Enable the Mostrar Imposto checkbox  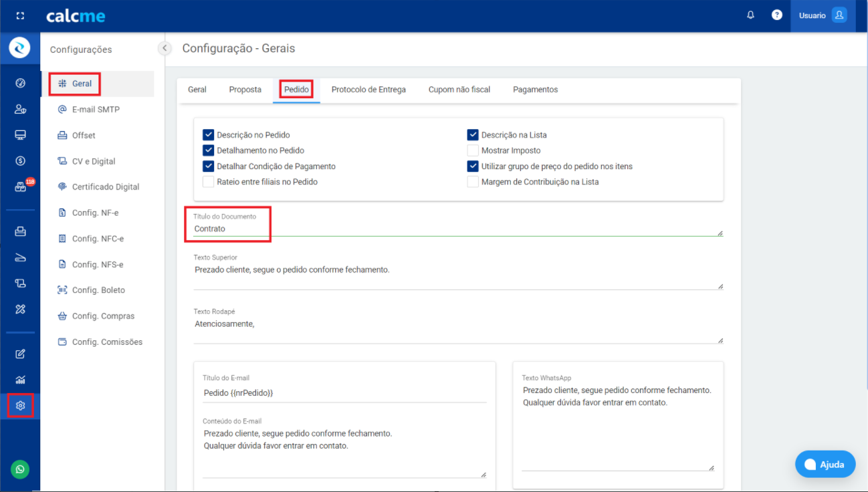click(x=473, y=150)
